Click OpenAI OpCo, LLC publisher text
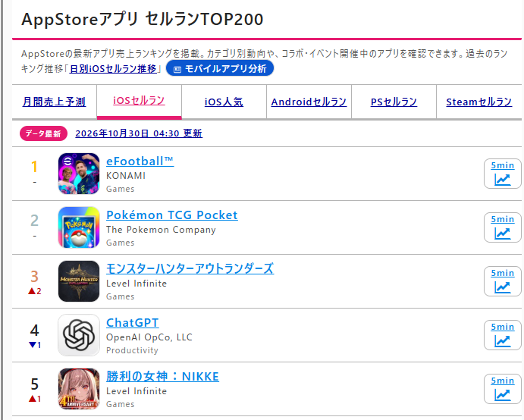The image size is (524, 420). [149, 337]
